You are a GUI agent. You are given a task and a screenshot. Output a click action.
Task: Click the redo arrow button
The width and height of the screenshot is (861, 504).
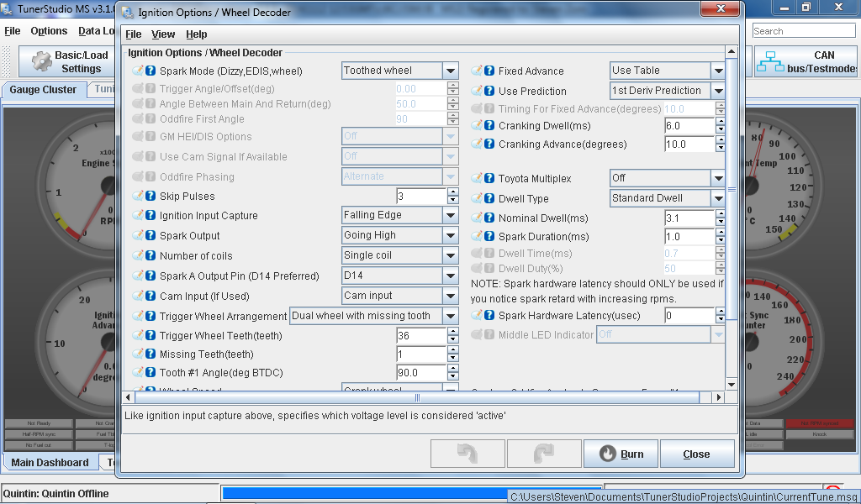[x=544, y=454]
